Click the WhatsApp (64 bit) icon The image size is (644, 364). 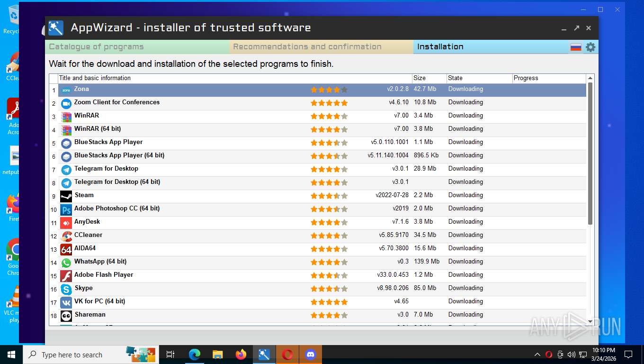(x=66, y=263)
